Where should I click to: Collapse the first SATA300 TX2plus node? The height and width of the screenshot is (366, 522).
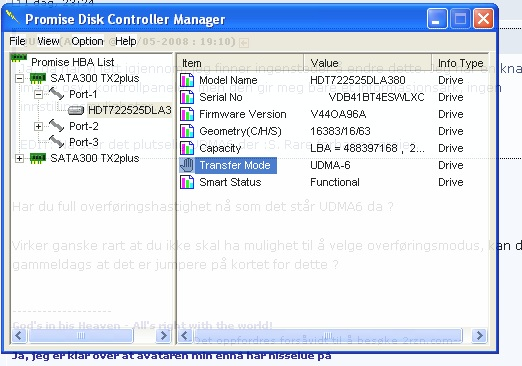(20, 79)
